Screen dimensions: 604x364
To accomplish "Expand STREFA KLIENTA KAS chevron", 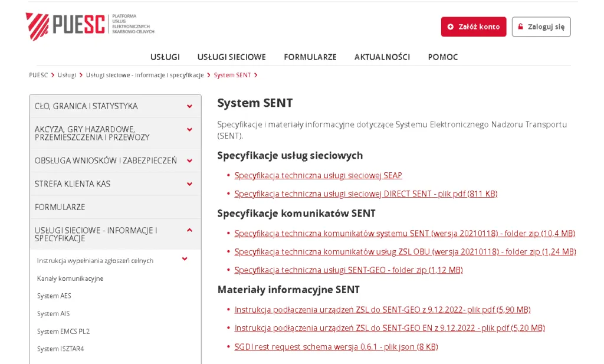I will [189, 184].
